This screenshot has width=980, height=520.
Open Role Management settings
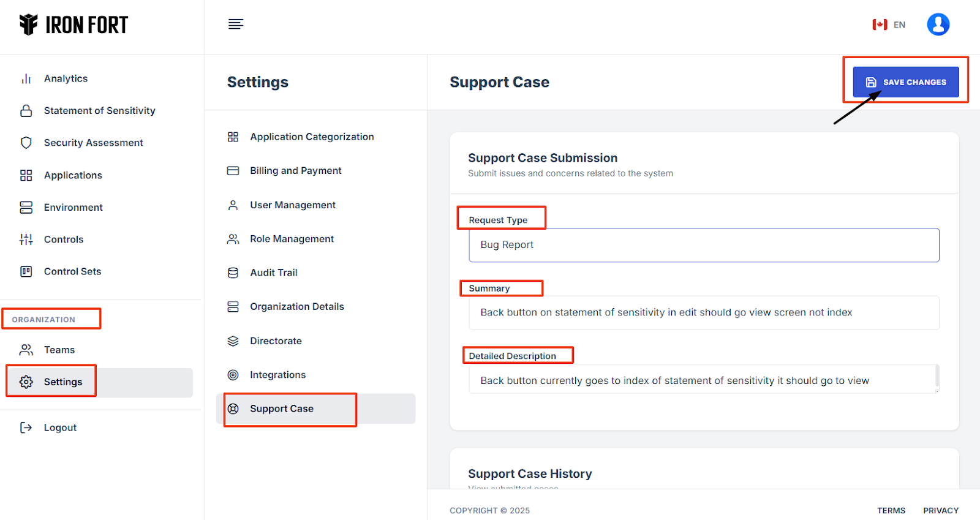pyautogui.click(x=292, y=239)
